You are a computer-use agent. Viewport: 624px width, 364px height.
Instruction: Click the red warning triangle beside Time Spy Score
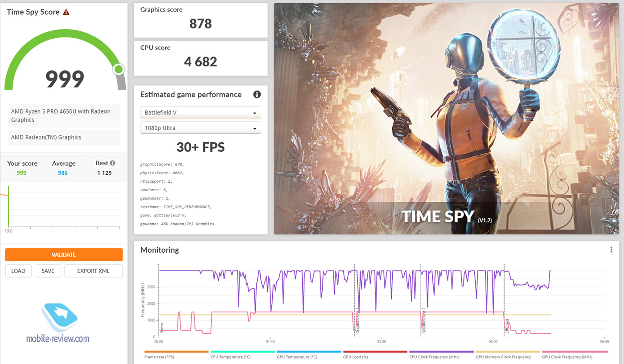(66, 12)
